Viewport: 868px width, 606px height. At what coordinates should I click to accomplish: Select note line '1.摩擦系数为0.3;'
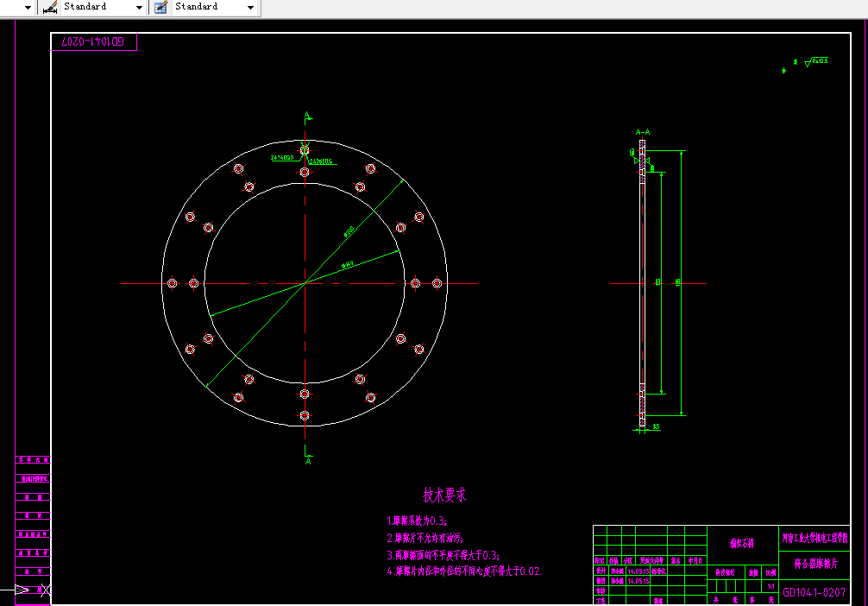pyautogui.click(x=417, y=521)
